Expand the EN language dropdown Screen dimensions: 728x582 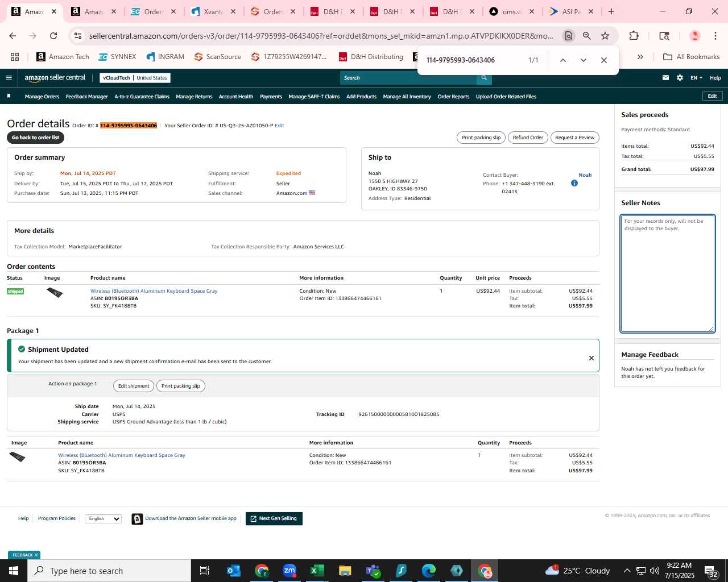click(696, 78)
